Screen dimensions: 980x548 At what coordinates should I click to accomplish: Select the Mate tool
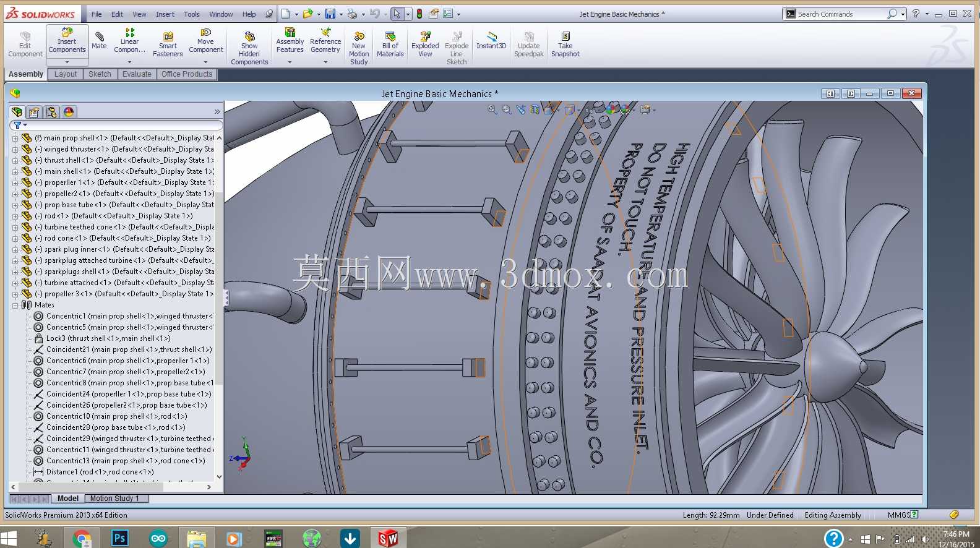click(99, 41)
